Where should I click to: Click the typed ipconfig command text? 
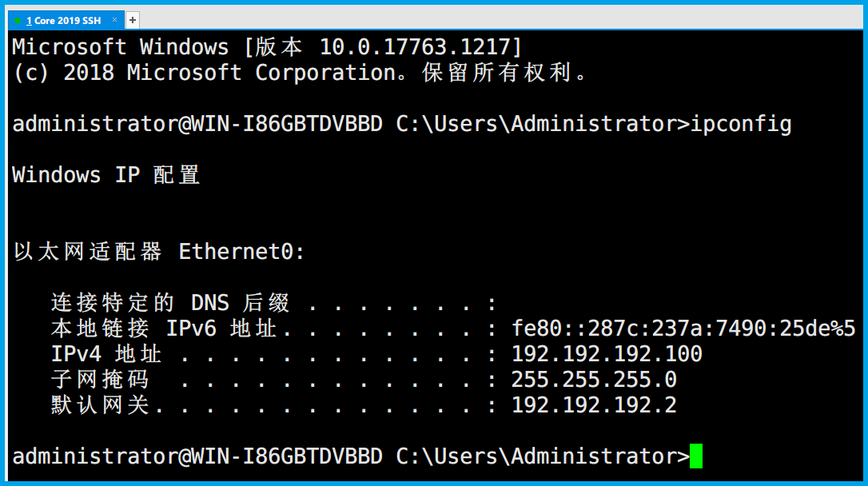pyautogui.click(x=741, y=124)
